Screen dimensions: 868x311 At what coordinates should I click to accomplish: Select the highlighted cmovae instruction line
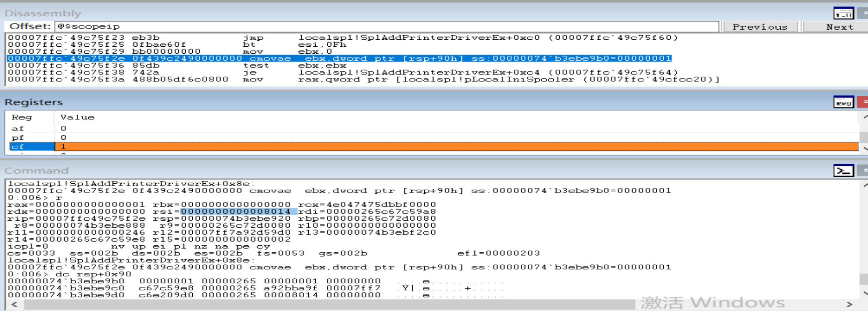pyautogui.click(x=339, y=58)
